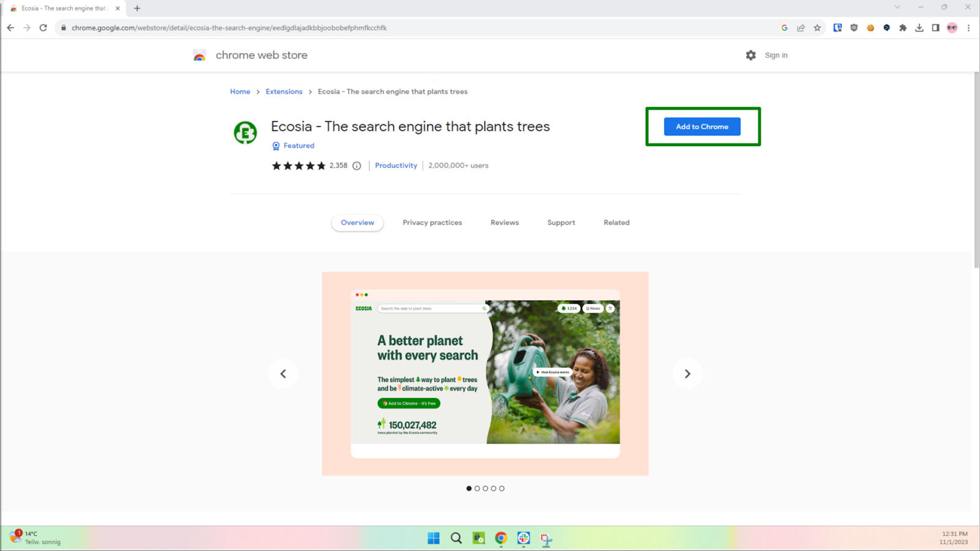Click the Sign in link
The image size is (980, 551).
click(x=776, y=55)
